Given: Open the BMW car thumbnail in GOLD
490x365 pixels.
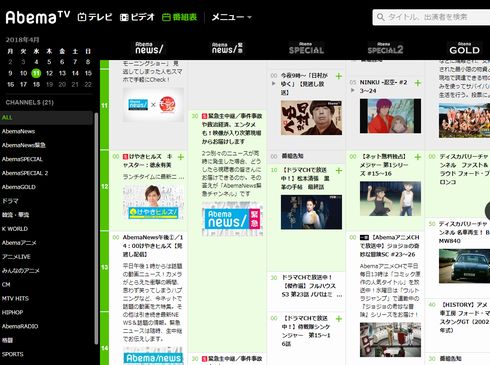Looking at the screenshot, I should [464, 266].
